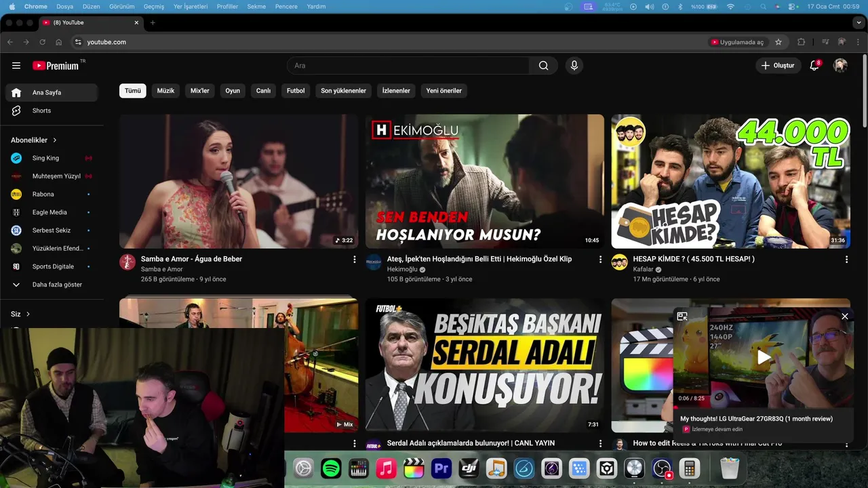868x488 pixels.
Task: Expand the Abonelikler section chevron
Action: coord(55,140)
